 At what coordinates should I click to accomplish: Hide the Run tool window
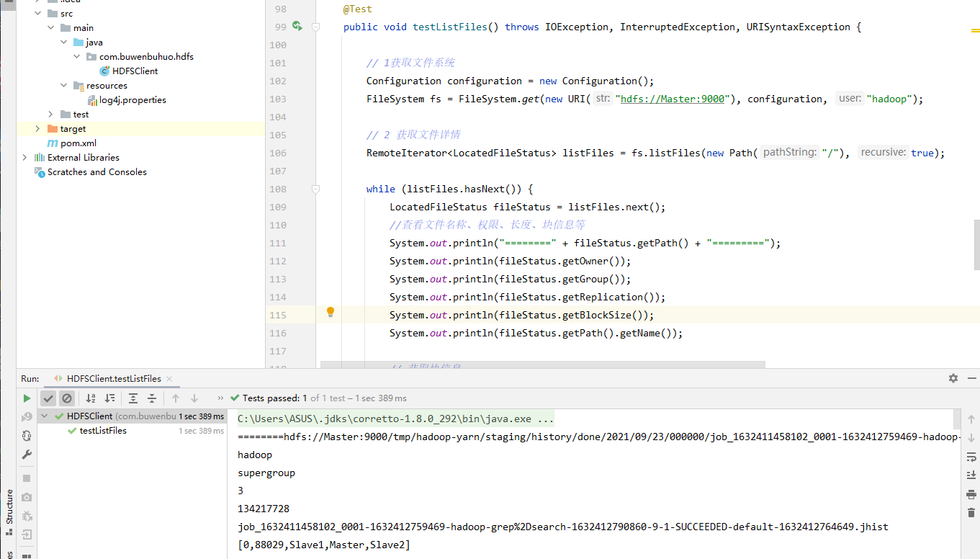pos(972,378)
